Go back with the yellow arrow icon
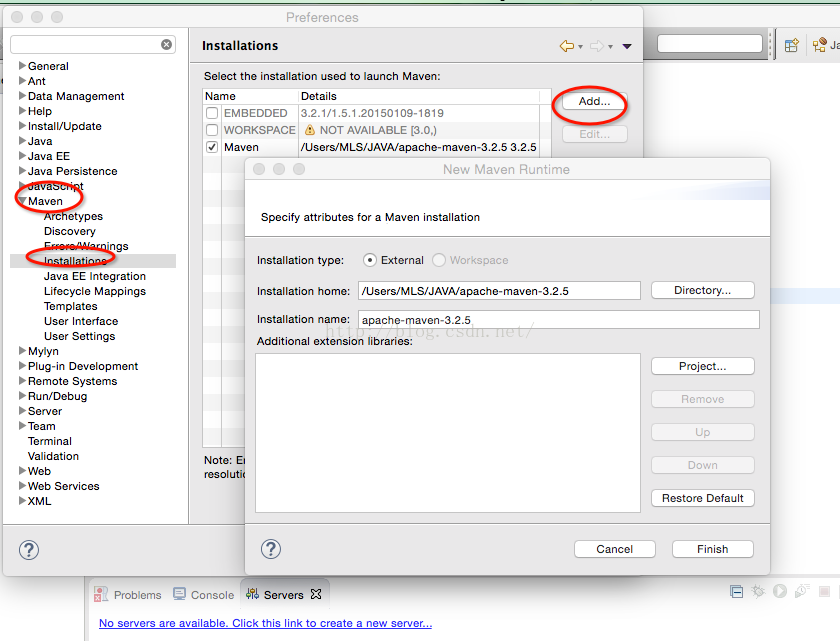This screenshot has width=840, height=641. click(567, 46)
